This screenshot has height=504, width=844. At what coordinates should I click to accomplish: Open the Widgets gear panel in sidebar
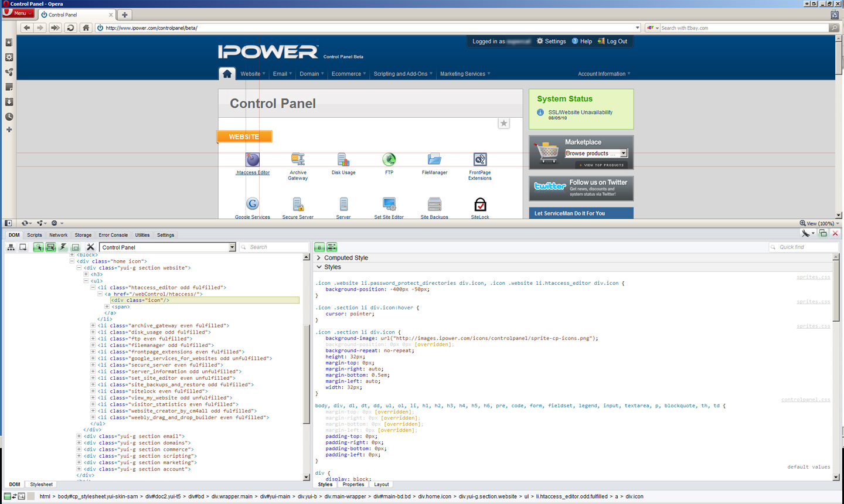(9, 57)
